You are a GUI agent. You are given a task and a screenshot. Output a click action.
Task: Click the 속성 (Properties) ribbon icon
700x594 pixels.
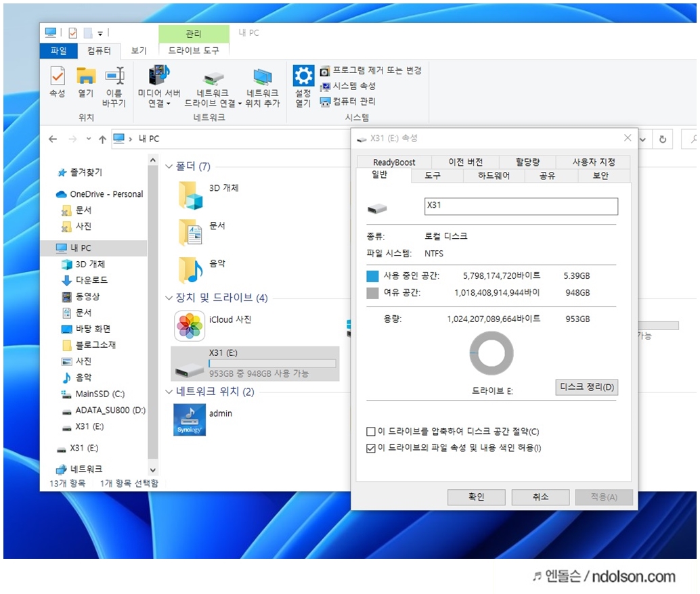coord(57,82)
